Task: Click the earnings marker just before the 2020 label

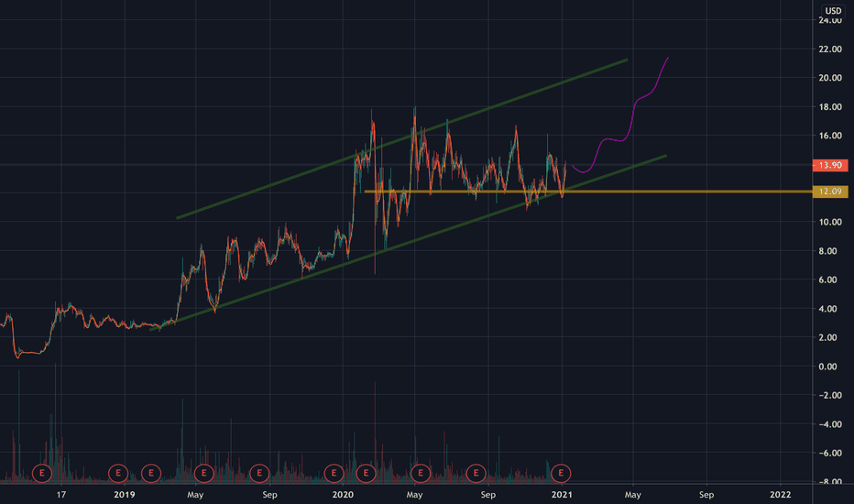Action: [x=334, y=473]
